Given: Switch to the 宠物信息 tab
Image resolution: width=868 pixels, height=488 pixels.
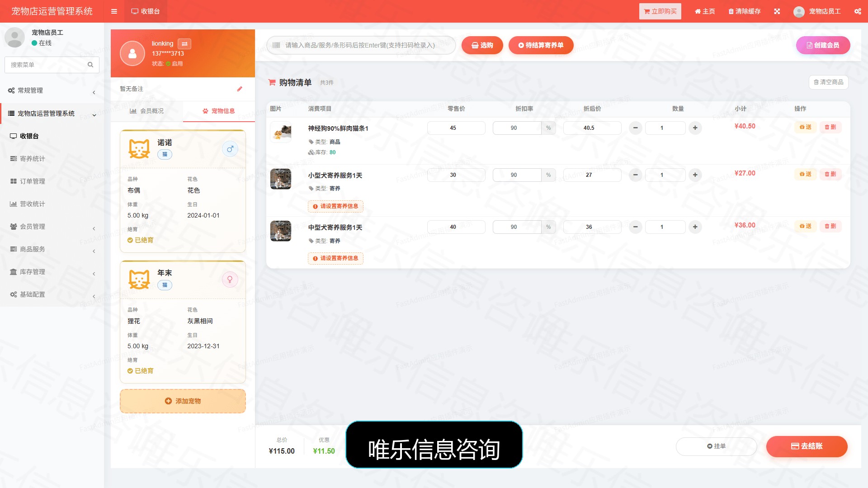Looking at the screenshot, I should (219, 111).
